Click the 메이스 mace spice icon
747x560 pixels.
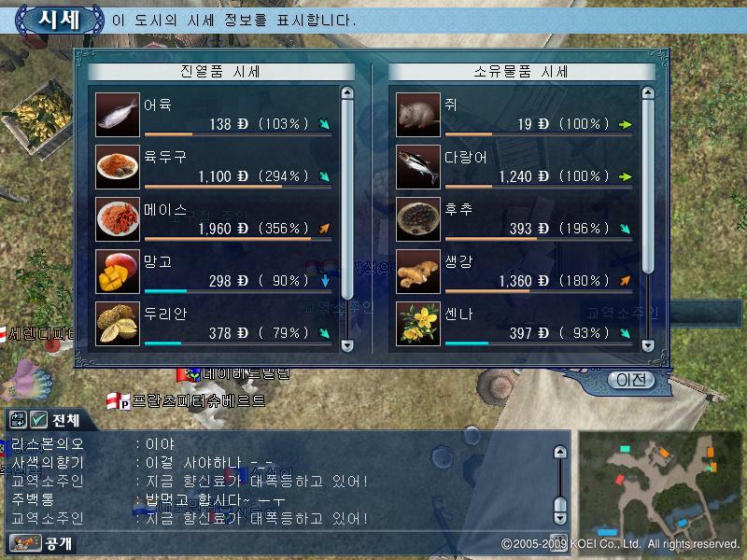click(118, 219)
